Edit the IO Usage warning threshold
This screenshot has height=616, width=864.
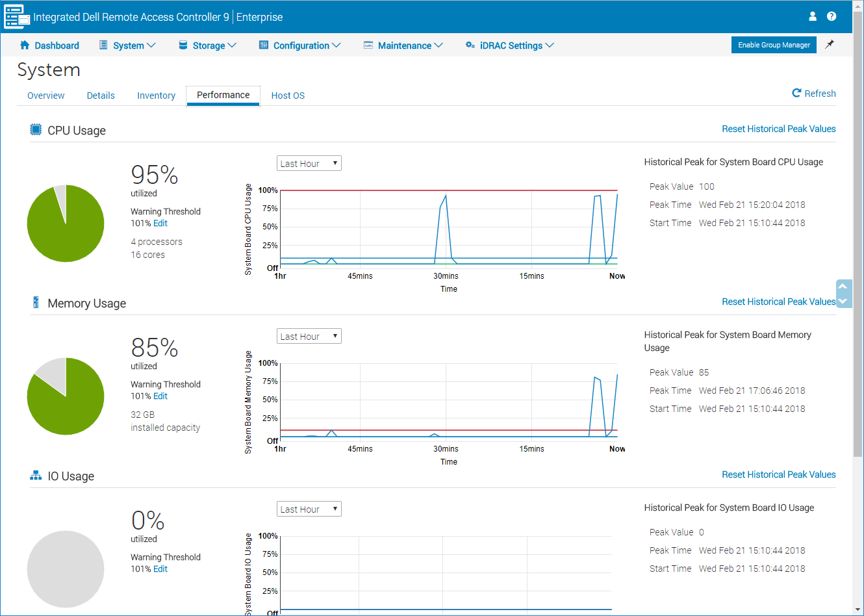160,569
